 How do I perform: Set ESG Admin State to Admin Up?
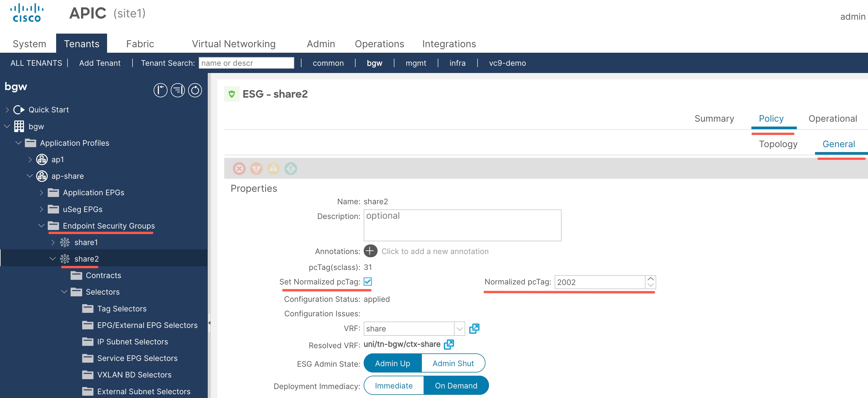(393, 363)
